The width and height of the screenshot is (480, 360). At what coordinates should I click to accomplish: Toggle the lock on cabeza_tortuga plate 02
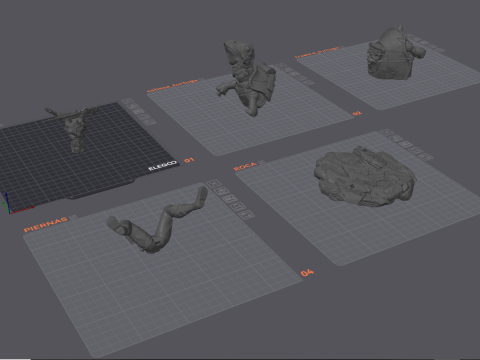pyautogui.click(x=302, y=78)
